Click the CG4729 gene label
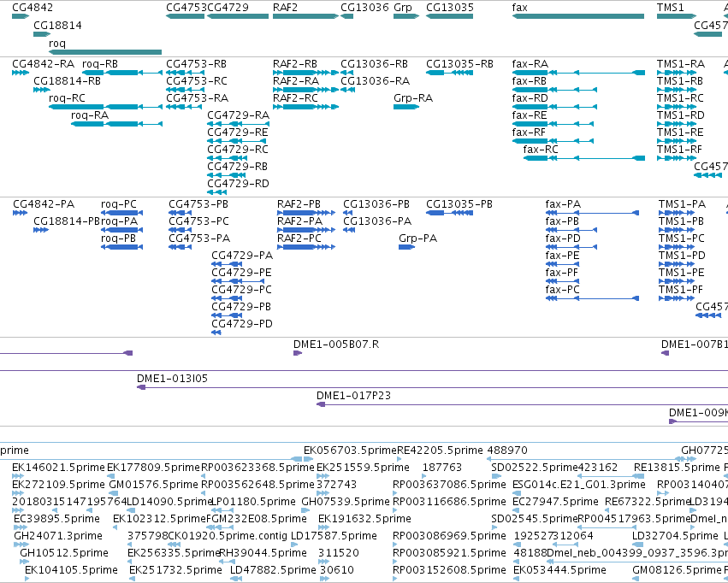 228,8
